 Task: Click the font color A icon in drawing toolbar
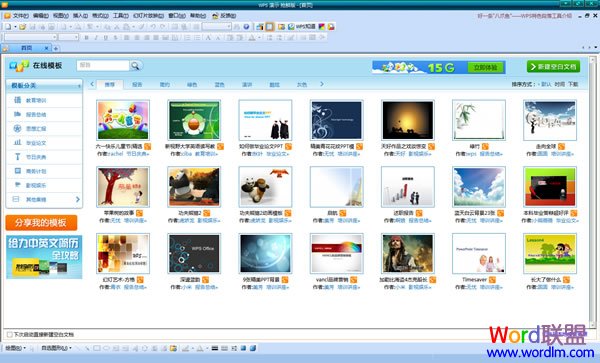pyautogui.click(x=200, y=348)
